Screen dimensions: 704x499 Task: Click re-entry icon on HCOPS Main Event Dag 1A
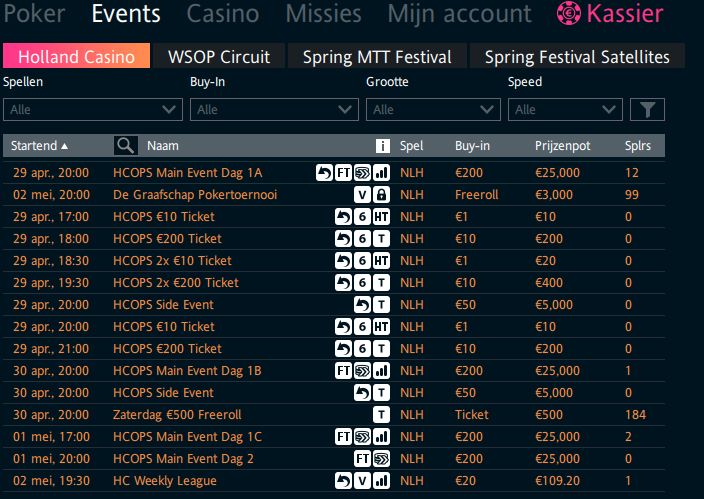(324, 172)
